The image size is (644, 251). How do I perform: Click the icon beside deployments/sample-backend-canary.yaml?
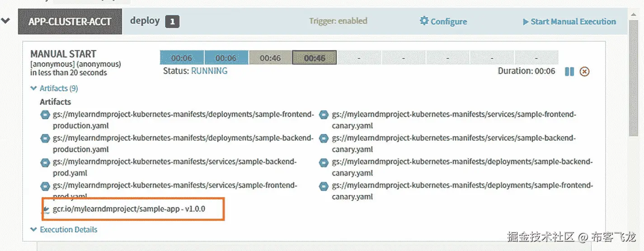coord(324,162)
